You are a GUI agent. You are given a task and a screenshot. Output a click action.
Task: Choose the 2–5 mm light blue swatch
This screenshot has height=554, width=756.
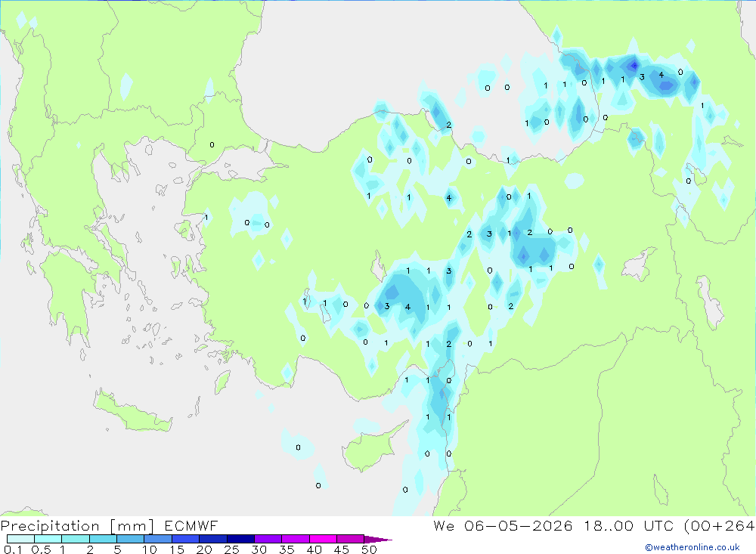[103, 539]
